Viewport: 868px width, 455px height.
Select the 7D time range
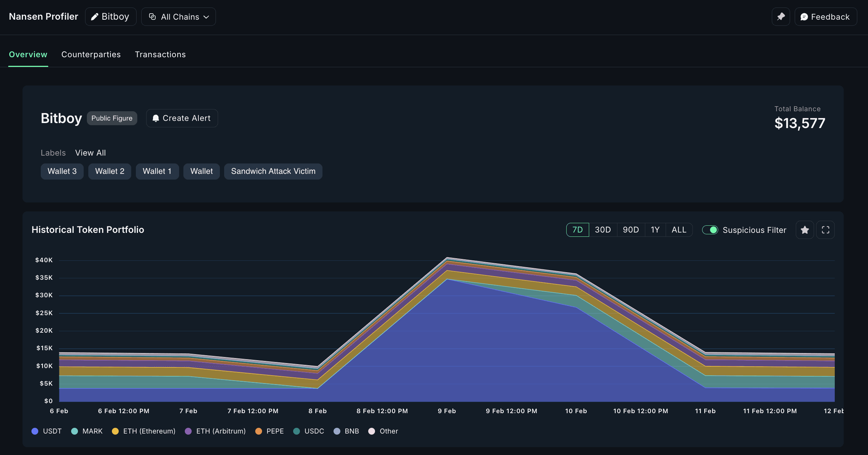[577, 230]
